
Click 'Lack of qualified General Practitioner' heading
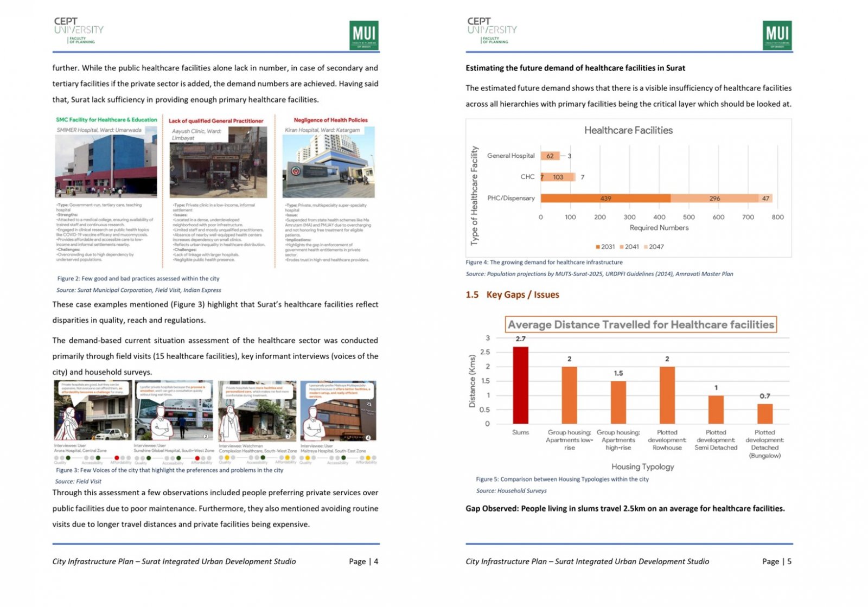[x=216, y=120]
